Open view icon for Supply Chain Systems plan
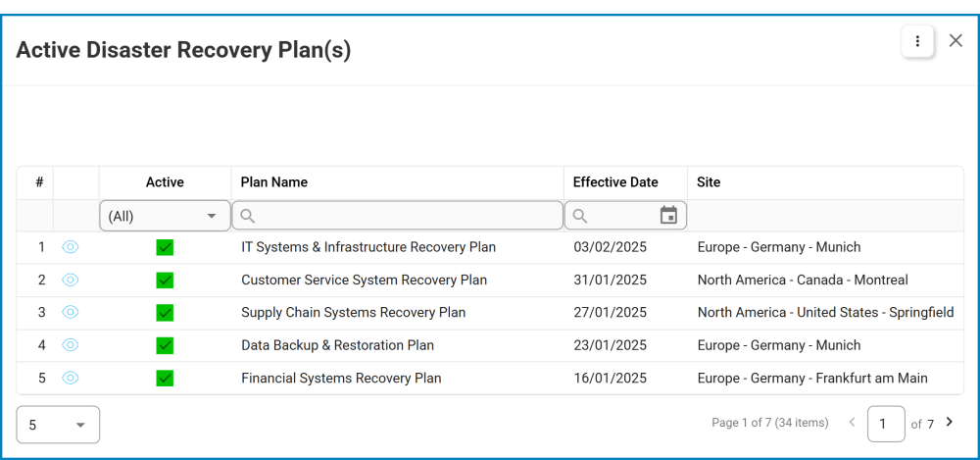The width and height of the screenshot is (980, 460). (x=71, y=312)
